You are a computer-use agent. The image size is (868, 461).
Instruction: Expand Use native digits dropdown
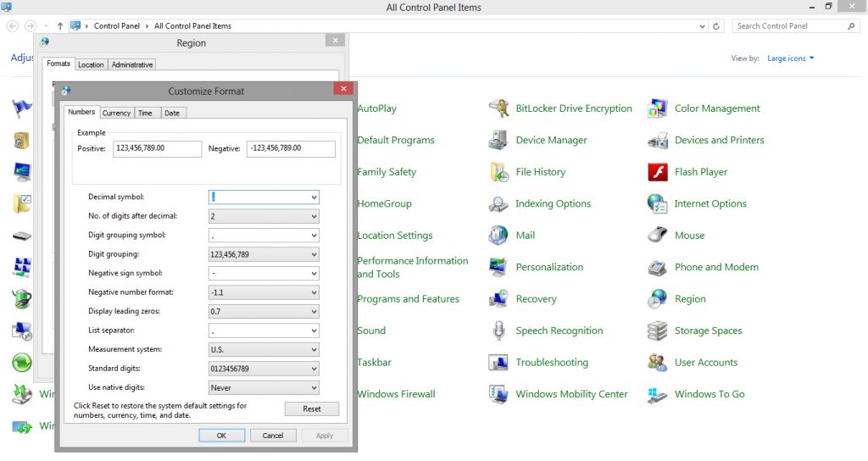click(x=314, y=388)
